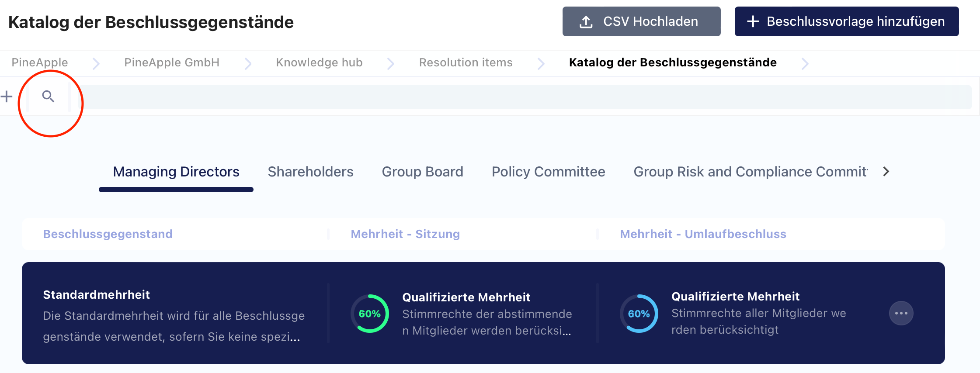Click the blue 60% progress ring
The width and height of the screenshot is (980, 373).
(639, 314)
